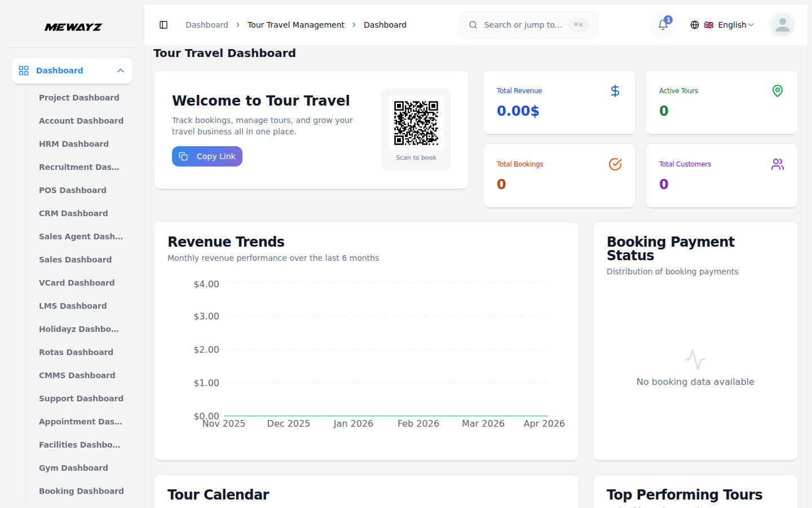Click the globe language icon
812x508 pixels.
point(694,25)
